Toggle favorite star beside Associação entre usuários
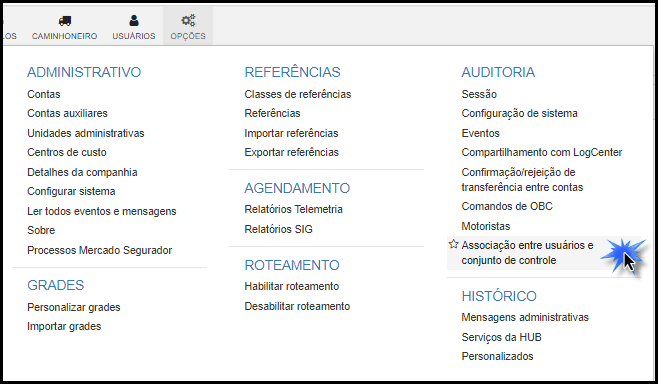The height and width of the screenshot is (384, 658). (x=453, y=244)
